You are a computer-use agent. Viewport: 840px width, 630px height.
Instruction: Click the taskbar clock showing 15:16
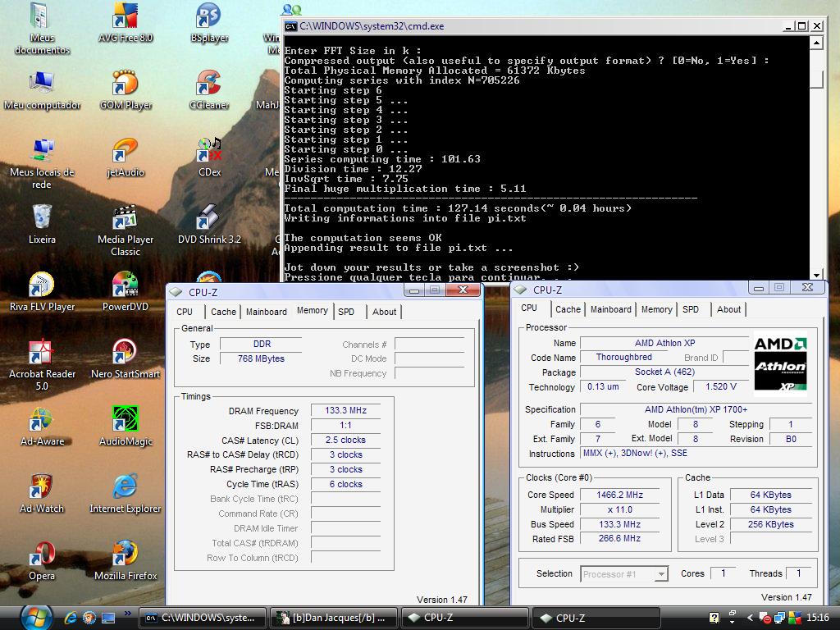click(817, 618)
